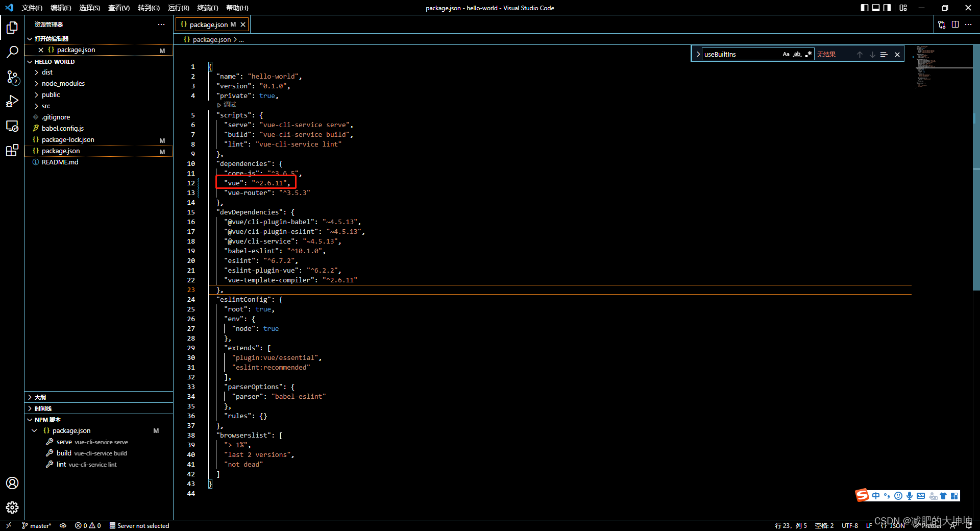The width and height of the screenshot is (980, 531).
Task: Show errors and warnings count
Action: click(x=88, y=525)
